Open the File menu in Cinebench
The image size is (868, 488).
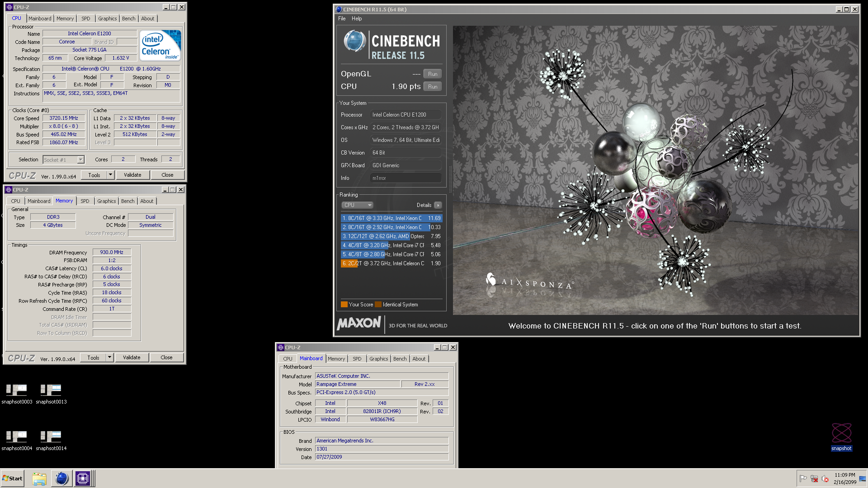click(x=342, y=19)
